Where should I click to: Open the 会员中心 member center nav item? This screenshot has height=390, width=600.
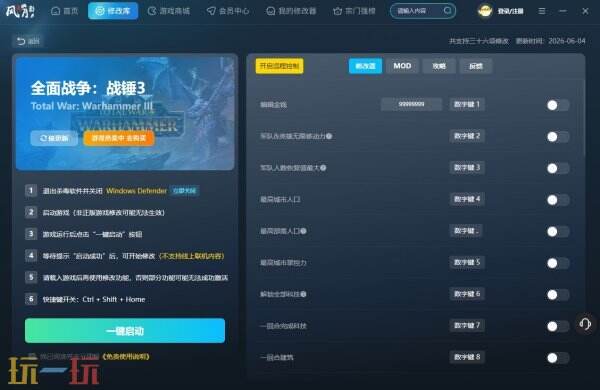pos(228,11)
